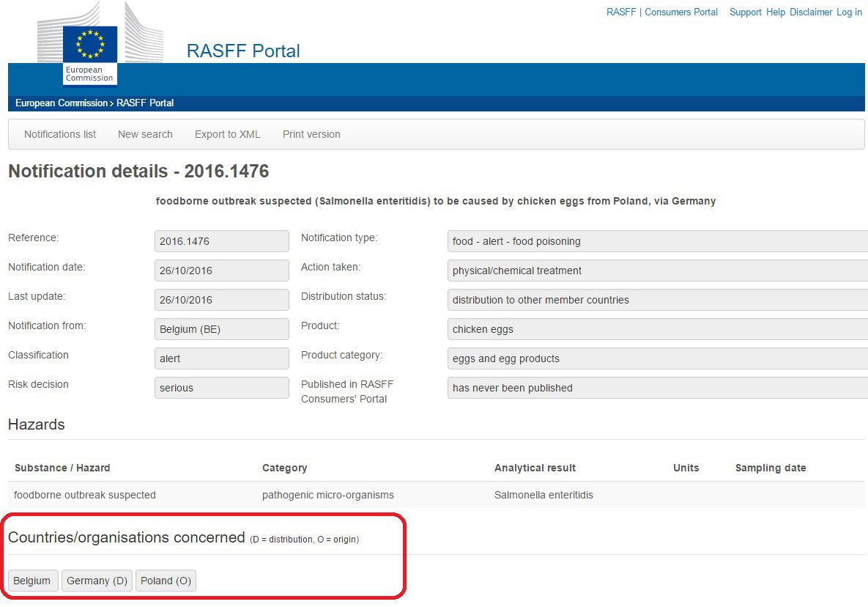
Task: Click 'Salmonella enteritidis' result cell
Action: coord(544,495)
